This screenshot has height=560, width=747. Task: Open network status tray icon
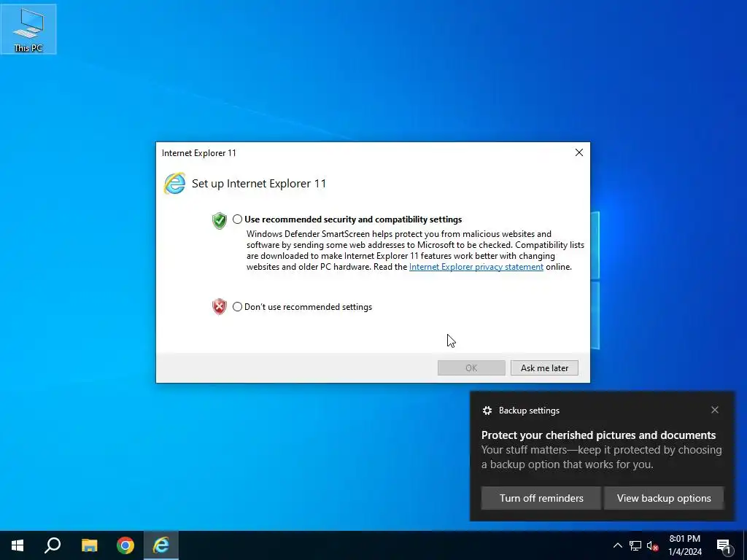point(635,545)
